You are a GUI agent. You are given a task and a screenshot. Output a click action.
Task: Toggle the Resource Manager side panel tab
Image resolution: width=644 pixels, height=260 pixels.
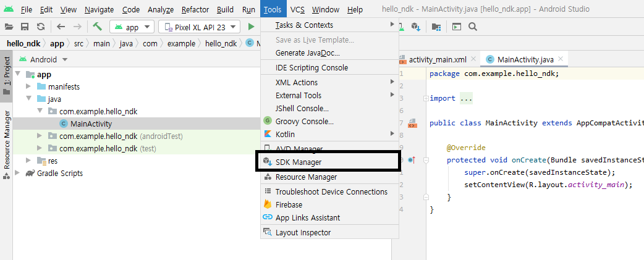[x=7, y=145]
